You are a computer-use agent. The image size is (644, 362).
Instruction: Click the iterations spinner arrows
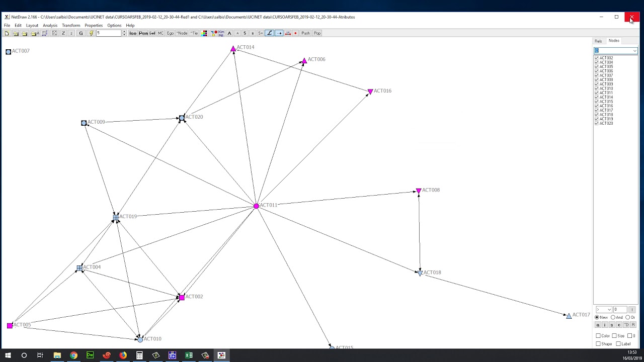124,33
